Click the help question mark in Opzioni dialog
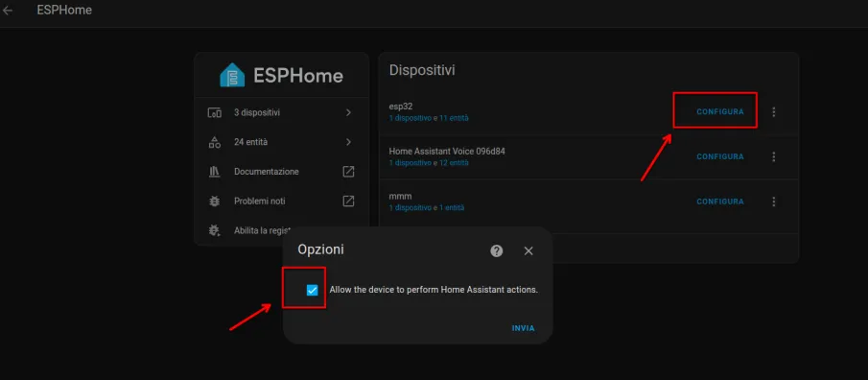Image resolution: width=868 pixels, height=380 pixels. pyautogui.click(x=497, y=250)
